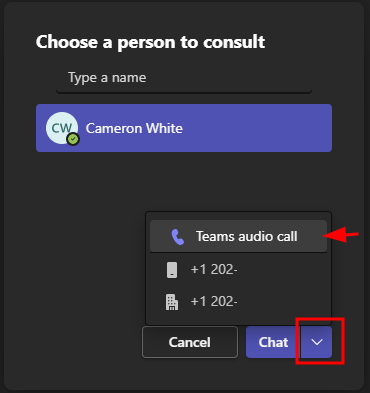Choose the Teams audio call option
This screenshot has width=370, height=393.
point(238,236)
